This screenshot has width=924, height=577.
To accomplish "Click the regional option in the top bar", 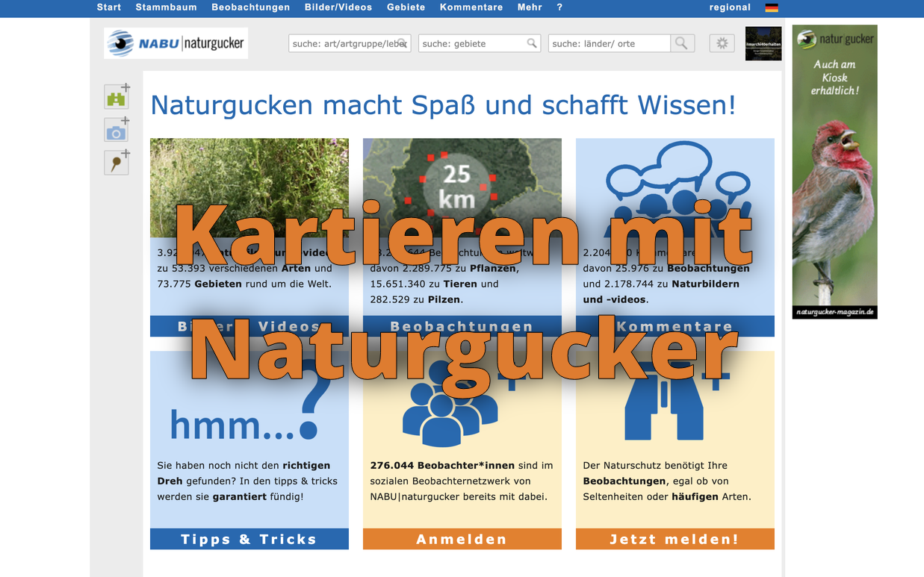I will 730,7.
